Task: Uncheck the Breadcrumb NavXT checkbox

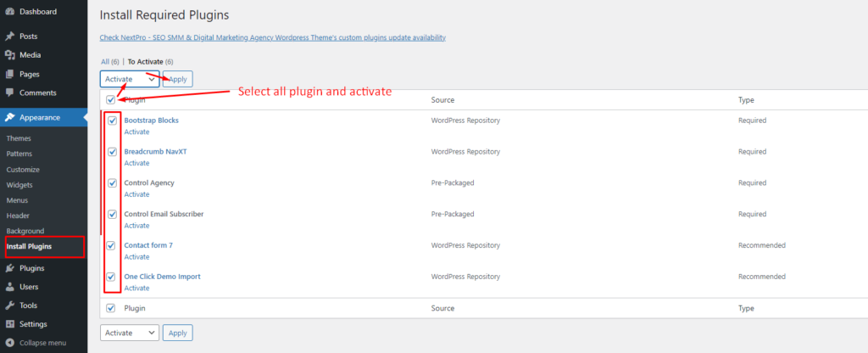Action: click(x=113, y=152)
